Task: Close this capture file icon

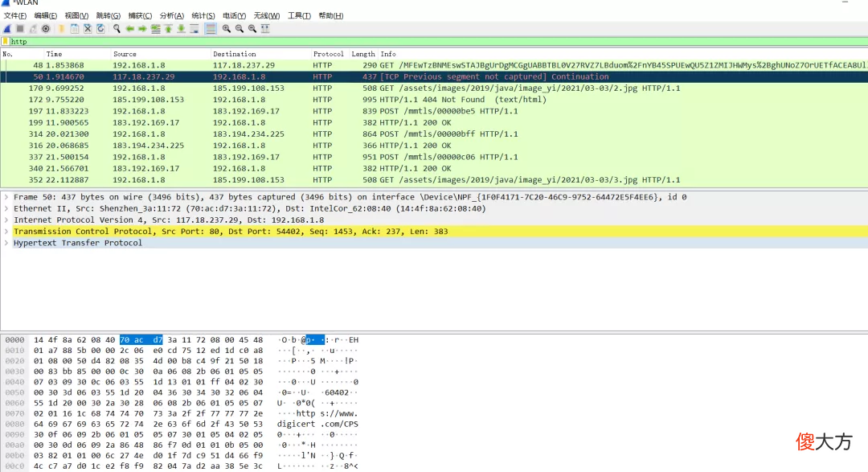Action: tap(88, 29)
